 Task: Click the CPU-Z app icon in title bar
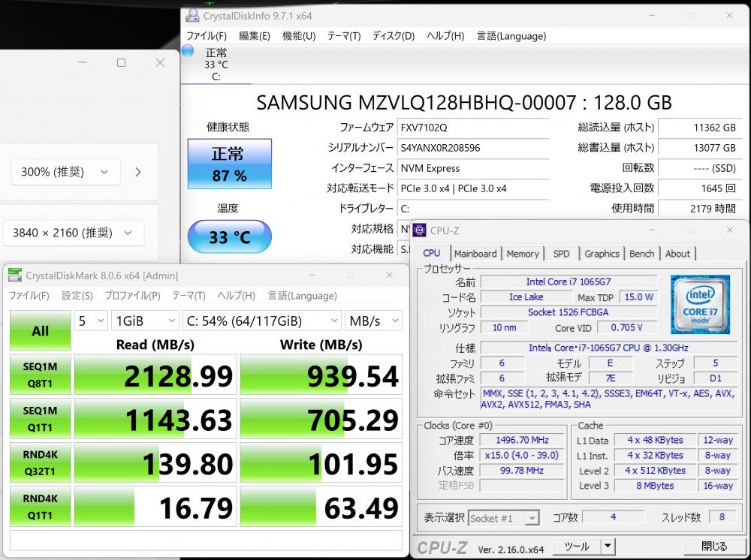pos(420,230)
